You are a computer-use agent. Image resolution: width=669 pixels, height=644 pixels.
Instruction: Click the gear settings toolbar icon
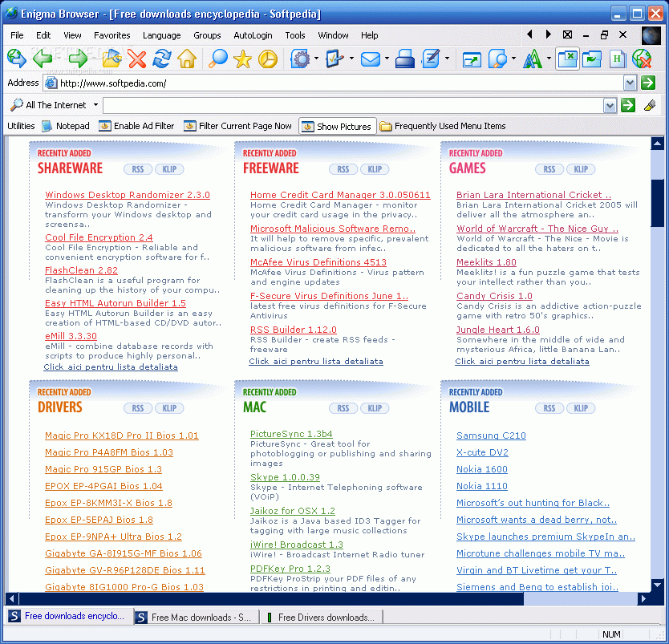[x=301, y=59]
